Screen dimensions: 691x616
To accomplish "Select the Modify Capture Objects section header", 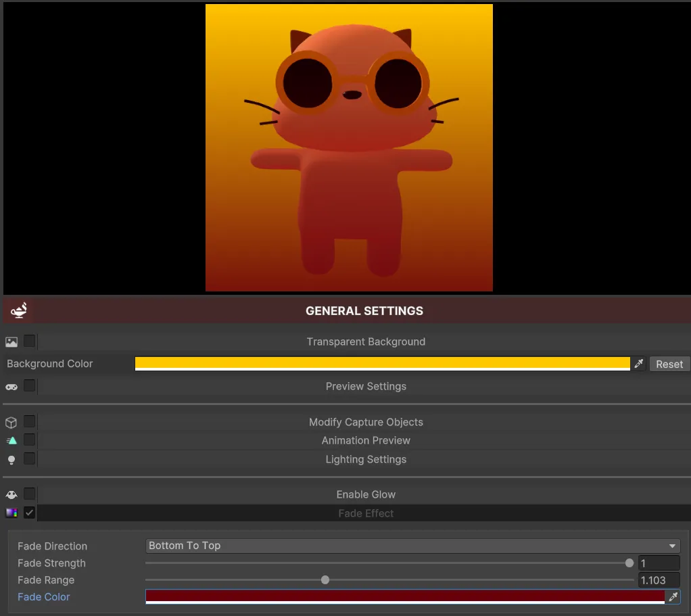I will tap(366, 422).
